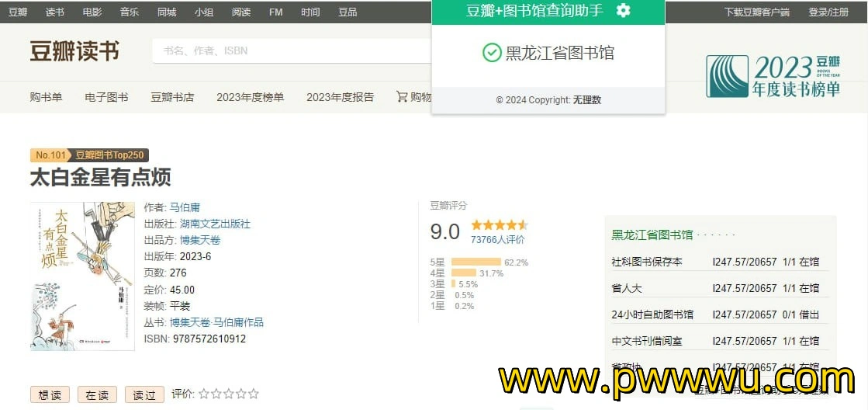Viewport: 868px width, 410px height.
Task: Open FM in top bar
Action: (275, 12)
